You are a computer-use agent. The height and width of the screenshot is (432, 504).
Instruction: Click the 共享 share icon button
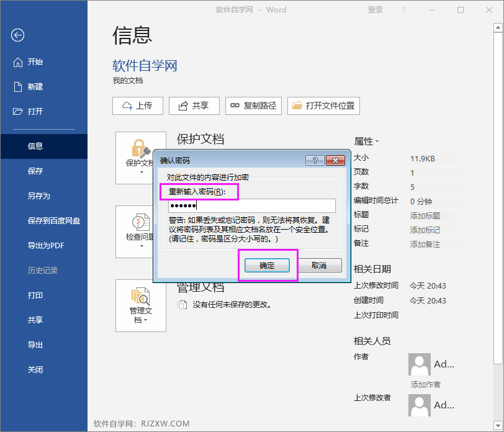pyautogui.click(x=184, y=106)
